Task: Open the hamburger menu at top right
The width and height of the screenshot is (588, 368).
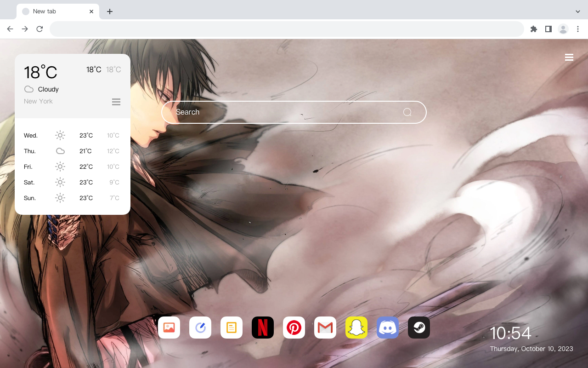Action: pos(569,57)
